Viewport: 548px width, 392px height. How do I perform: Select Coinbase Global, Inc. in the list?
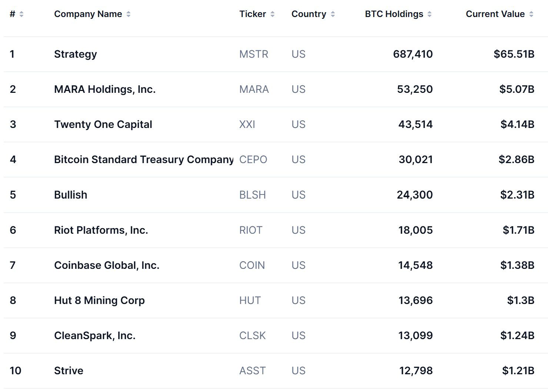[x=107, y=265]
